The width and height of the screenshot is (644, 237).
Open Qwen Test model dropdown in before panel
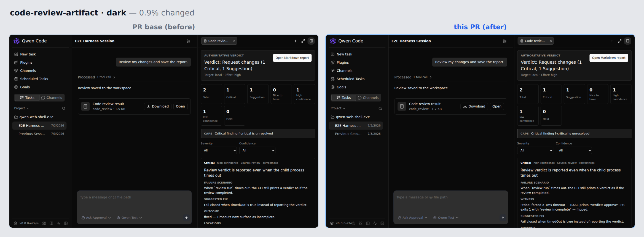pos(129,218)
